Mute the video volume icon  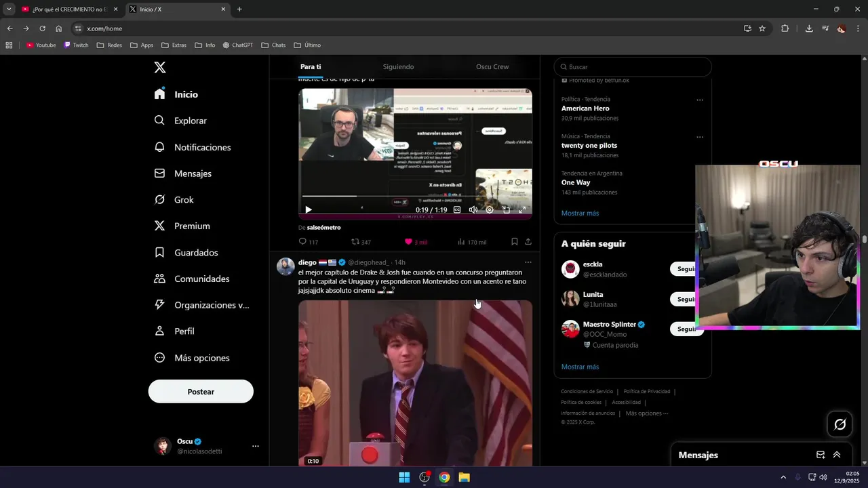(473, 210)
